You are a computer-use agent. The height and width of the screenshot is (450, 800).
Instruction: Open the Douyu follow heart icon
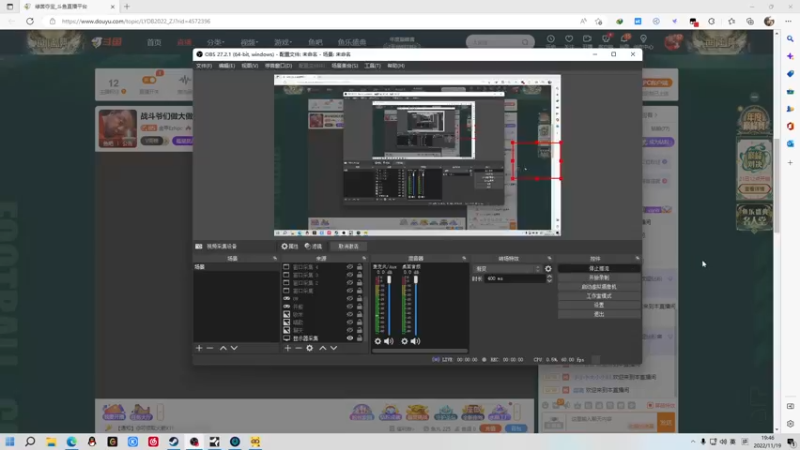pos(569,39)
